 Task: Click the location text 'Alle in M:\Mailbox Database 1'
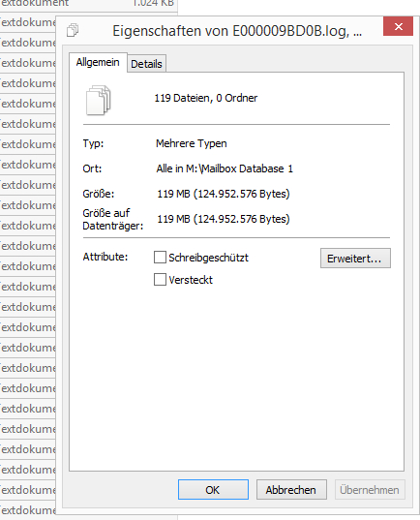225,168
